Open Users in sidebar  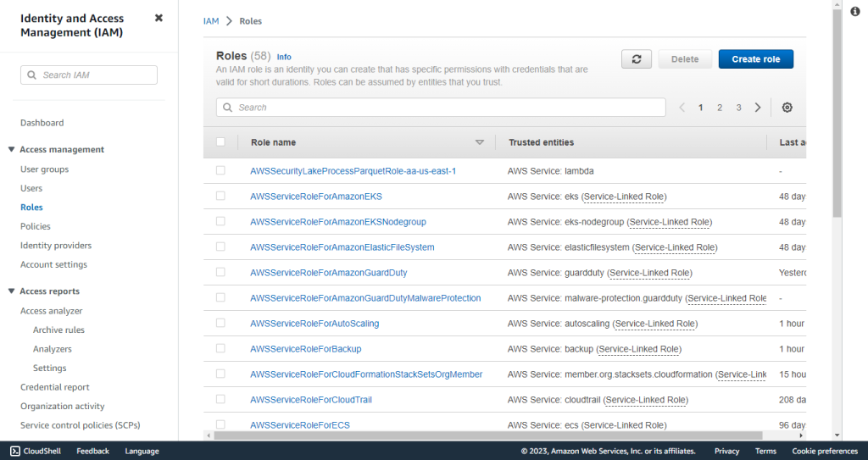click(31, 188)
